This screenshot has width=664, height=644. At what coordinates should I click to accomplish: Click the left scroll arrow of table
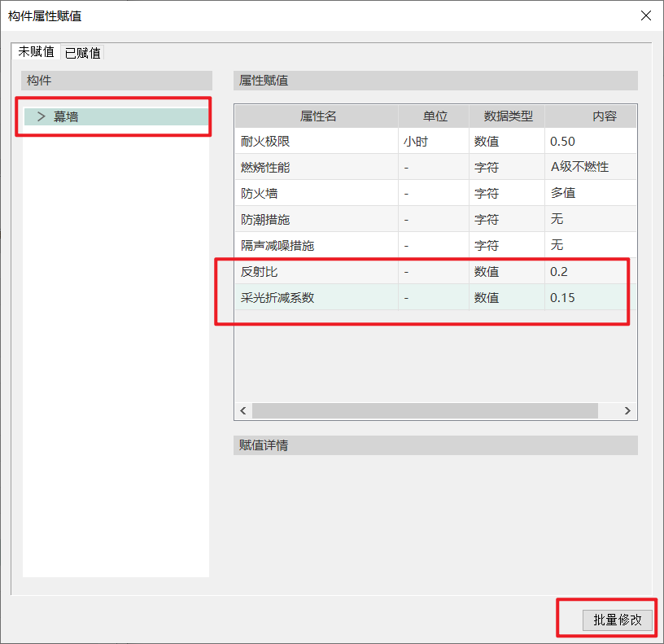[243, 410]
